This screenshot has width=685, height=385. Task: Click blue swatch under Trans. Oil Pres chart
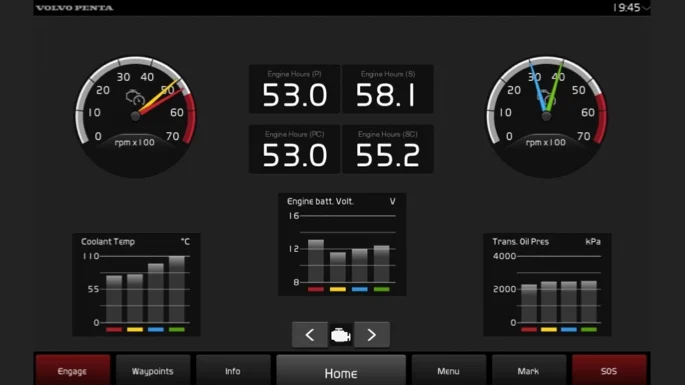tap(569, 330)
